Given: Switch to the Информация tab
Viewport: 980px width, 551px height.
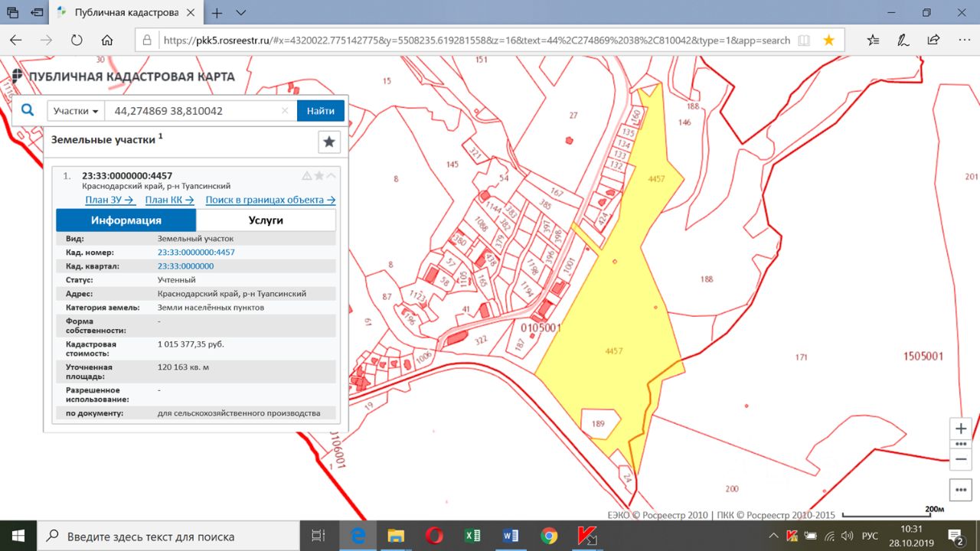Looking at the screenshot, I should (126, 220).
